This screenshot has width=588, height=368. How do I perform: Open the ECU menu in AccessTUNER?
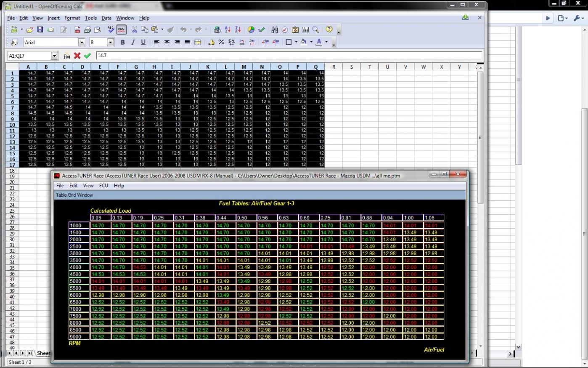coord(103,186)
